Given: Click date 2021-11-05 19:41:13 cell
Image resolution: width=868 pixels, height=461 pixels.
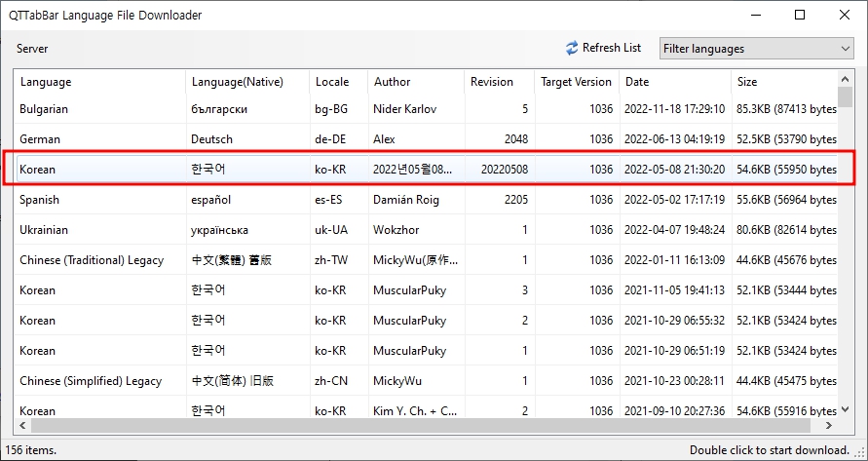Looking at the screenshot, I should coord(674,290).
